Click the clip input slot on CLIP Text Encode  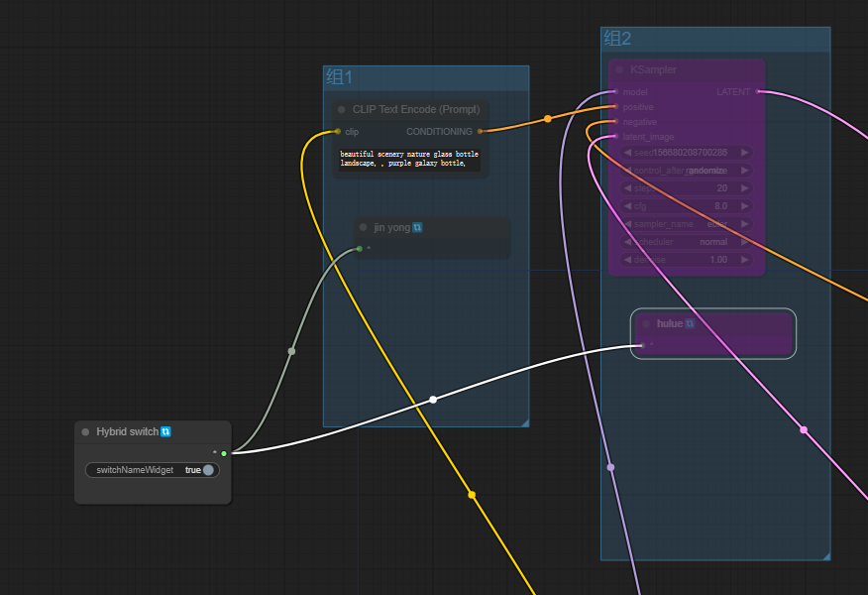point(338,131)
